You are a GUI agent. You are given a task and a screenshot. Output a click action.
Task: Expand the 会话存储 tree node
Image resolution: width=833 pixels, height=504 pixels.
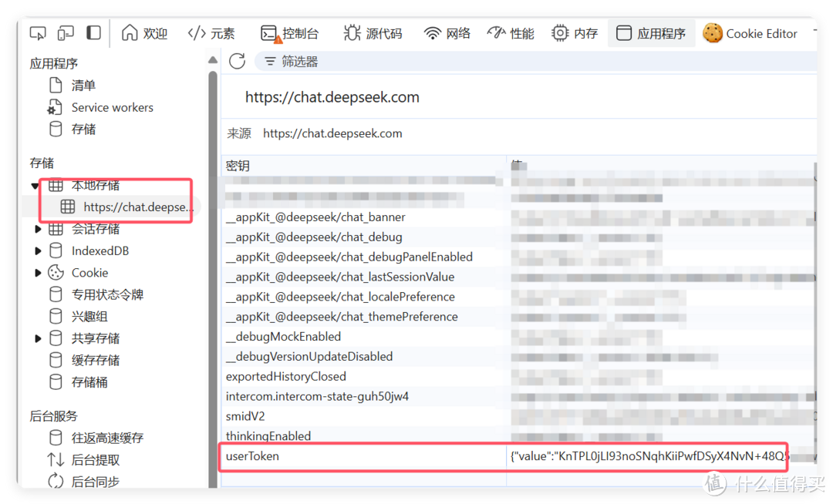coord(38,229)
